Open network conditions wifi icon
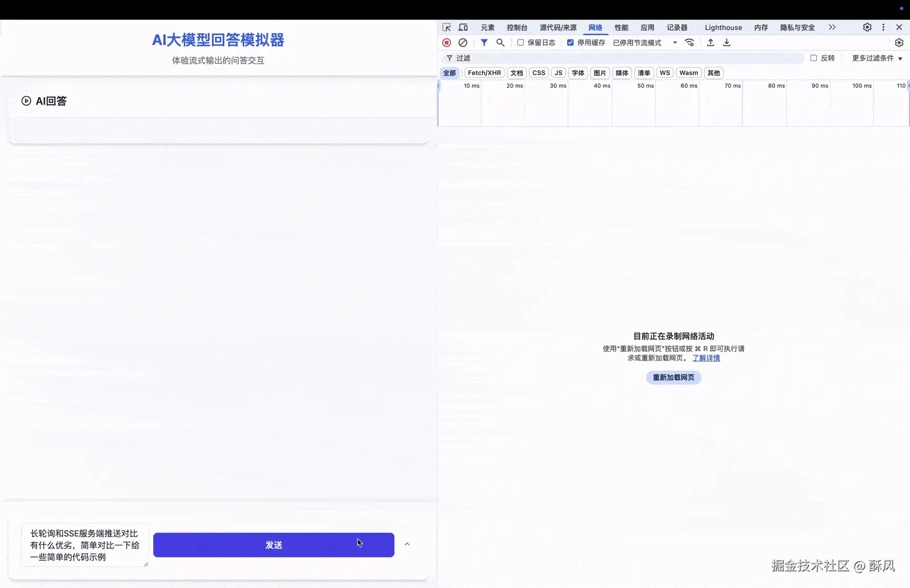 [x=689, y=43]
